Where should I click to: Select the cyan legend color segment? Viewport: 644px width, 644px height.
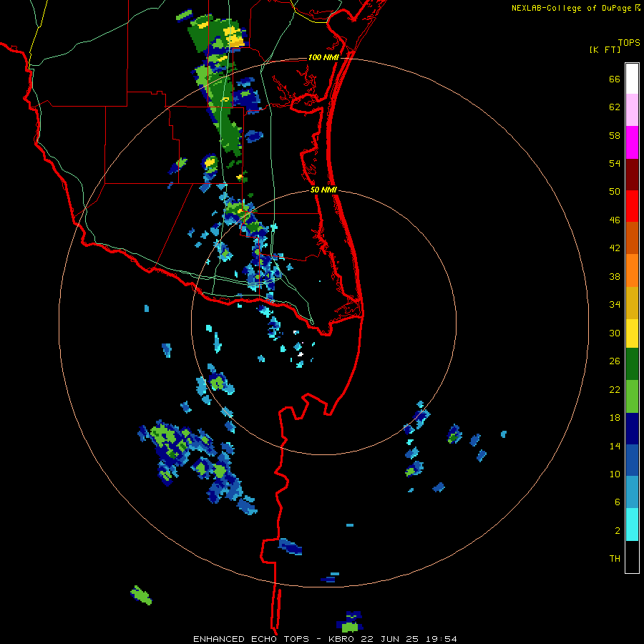click(632, 525)
